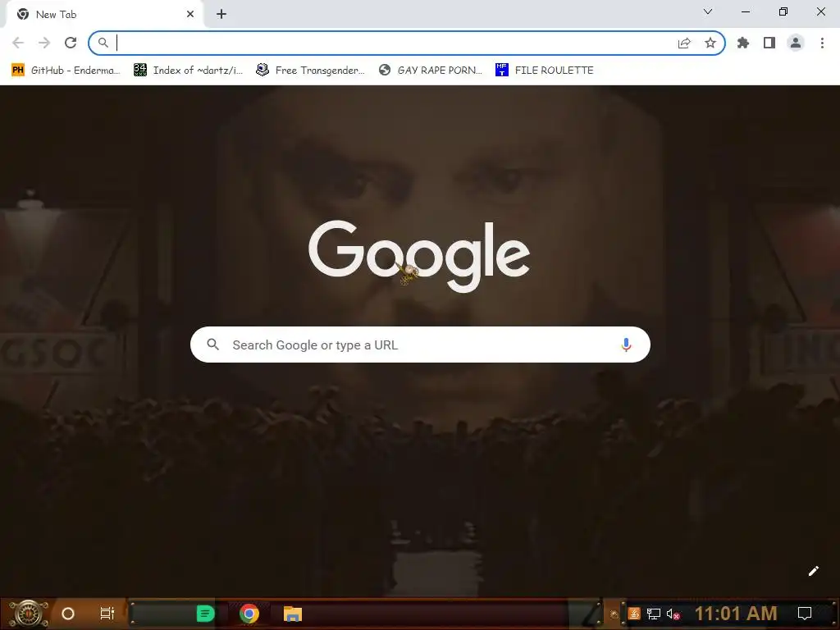Switch to Chrome from the taskbar
Image resolution: width=840 pixels, height=630 pixels.
(249, 614)
